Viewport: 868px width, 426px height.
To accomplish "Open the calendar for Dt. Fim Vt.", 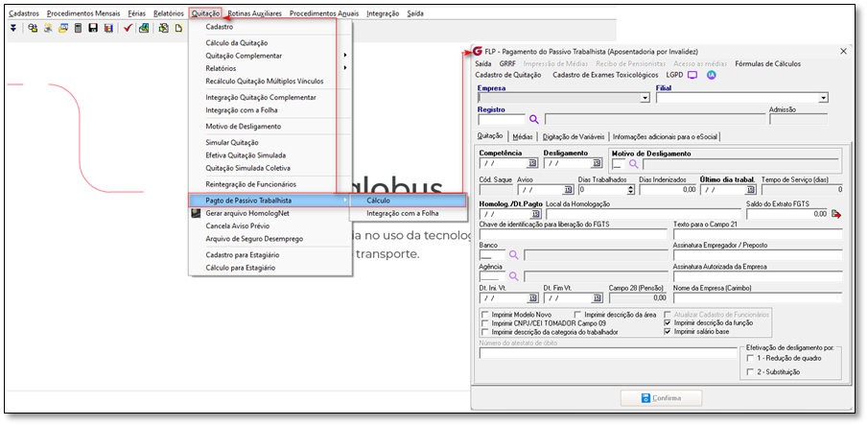I will pyautogui.click(x=597, y=298).
